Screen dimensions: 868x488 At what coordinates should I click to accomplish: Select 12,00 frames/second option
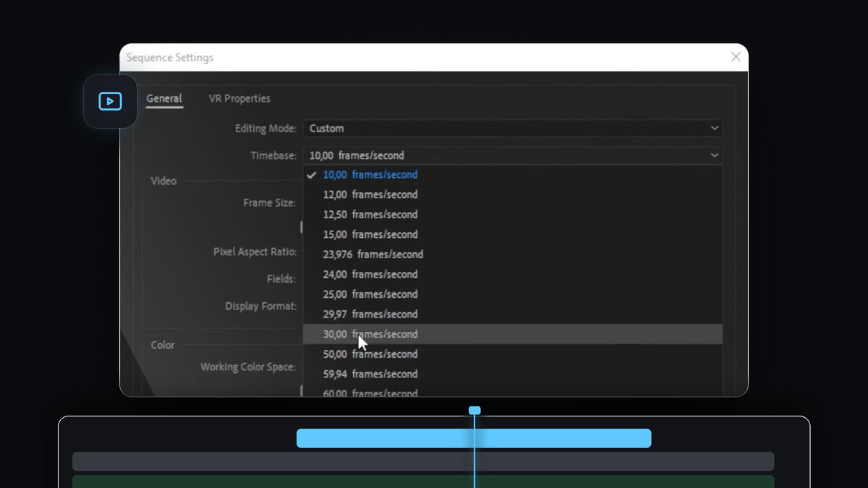(x=512, y=194)
